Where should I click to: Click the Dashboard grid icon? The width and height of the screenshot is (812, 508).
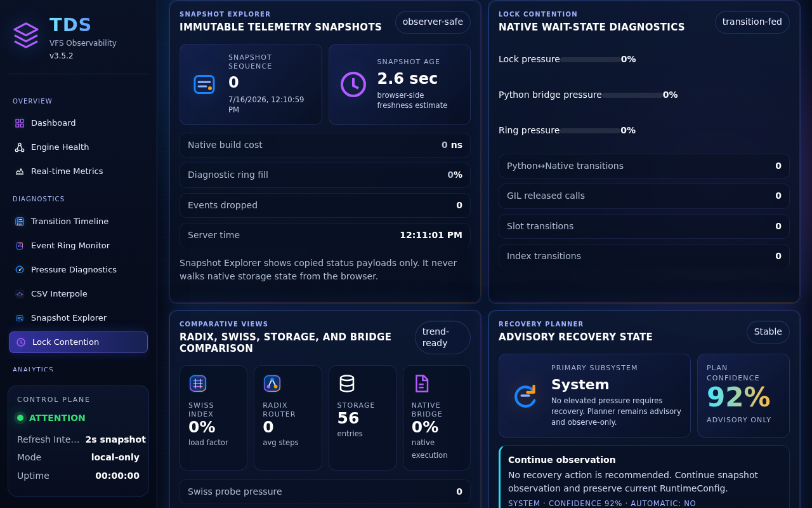[20, 123]
